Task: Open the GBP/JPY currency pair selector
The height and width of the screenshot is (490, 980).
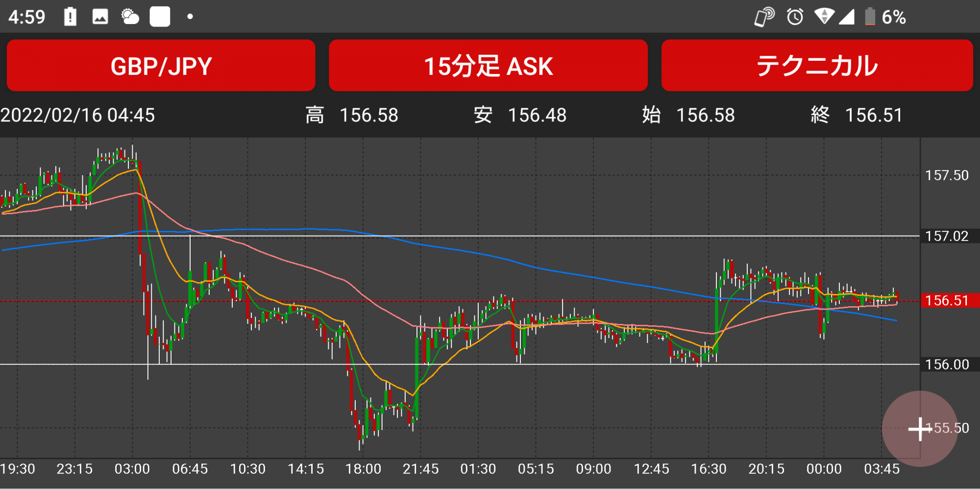Action: 161,66
